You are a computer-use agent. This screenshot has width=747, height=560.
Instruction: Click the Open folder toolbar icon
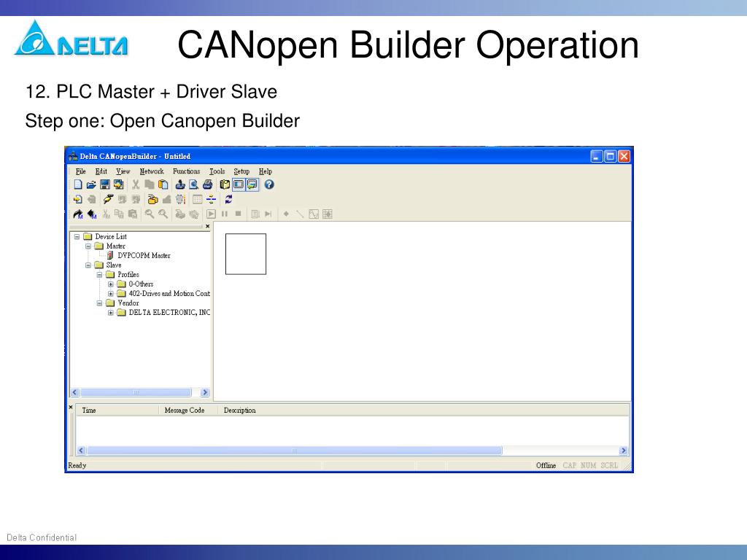91,184
